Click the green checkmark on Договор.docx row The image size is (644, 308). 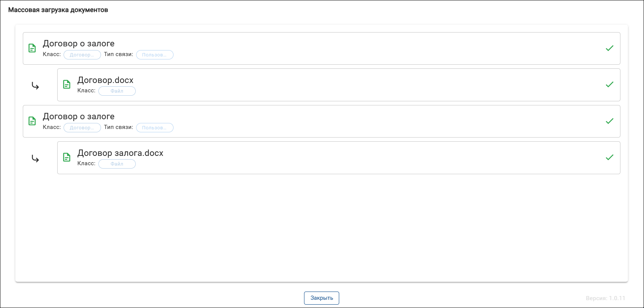click(x=610, y=84)
